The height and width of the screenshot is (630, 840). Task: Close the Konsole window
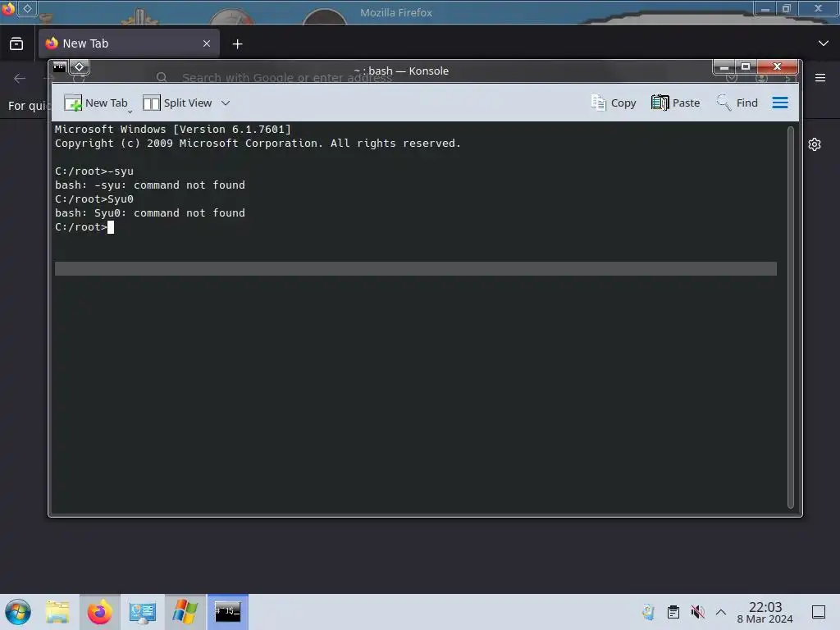point(777,67)
